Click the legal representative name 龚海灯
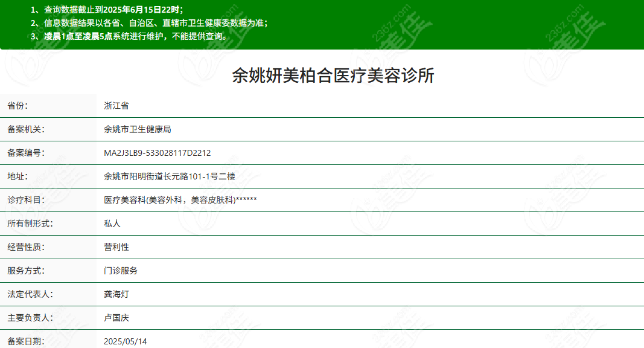 point(116,294)
